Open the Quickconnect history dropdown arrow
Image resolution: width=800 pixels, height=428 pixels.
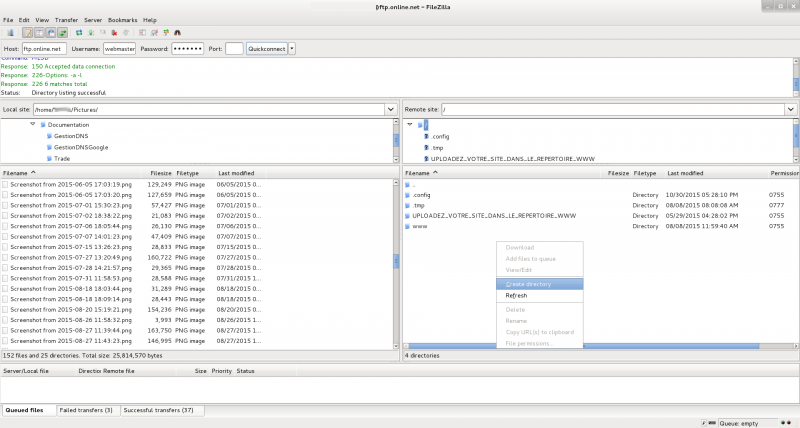292,48
